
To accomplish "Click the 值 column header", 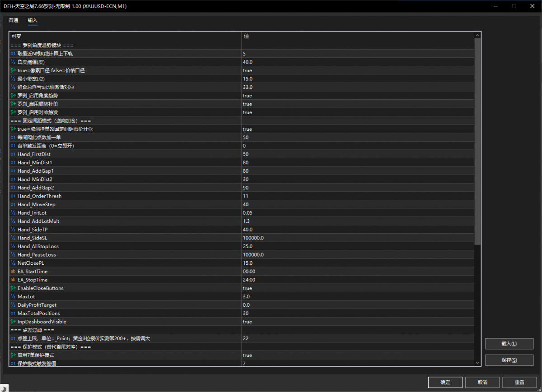I will (358, 36).
